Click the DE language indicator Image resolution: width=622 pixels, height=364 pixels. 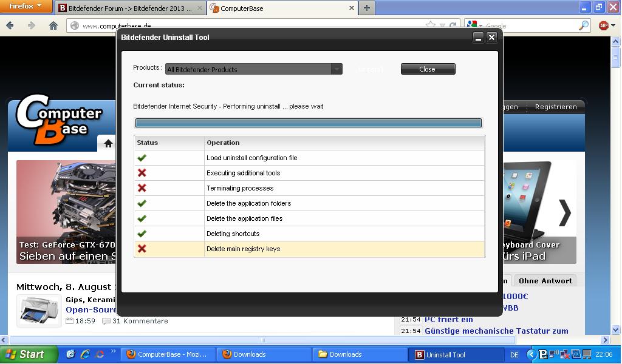(514, 355)
